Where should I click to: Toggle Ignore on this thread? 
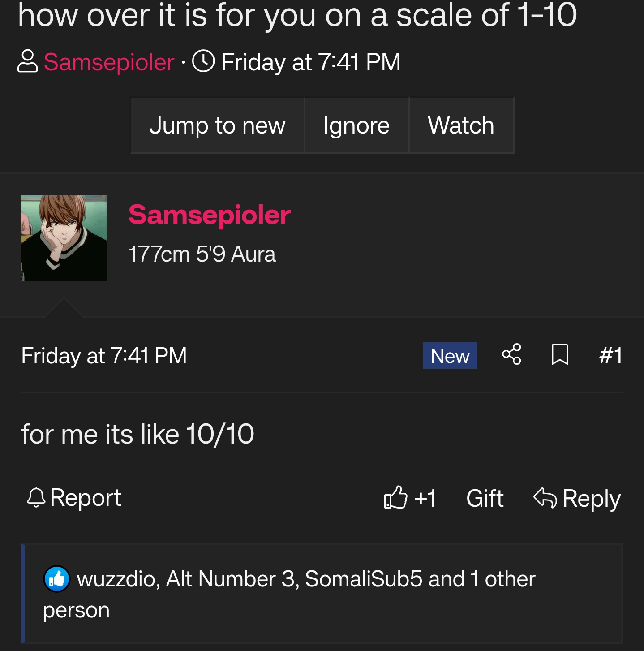coord(356,125)
